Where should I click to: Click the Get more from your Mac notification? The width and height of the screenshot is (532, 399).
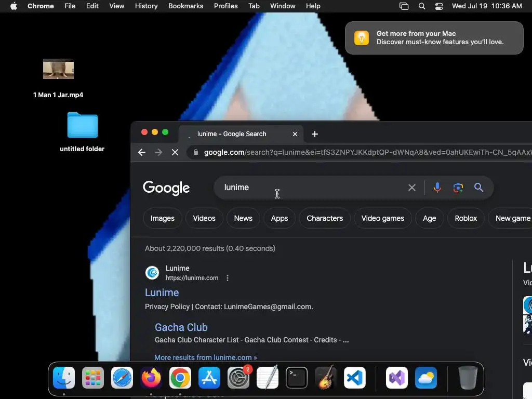tap(434, 38)
